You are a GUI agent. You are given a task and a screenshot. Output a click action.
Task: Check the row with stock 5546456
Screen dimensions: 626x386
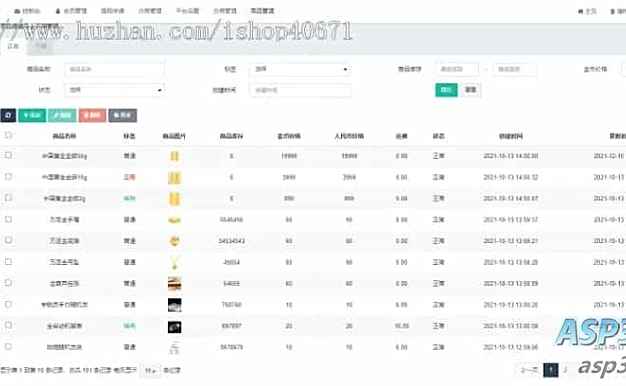8,219
